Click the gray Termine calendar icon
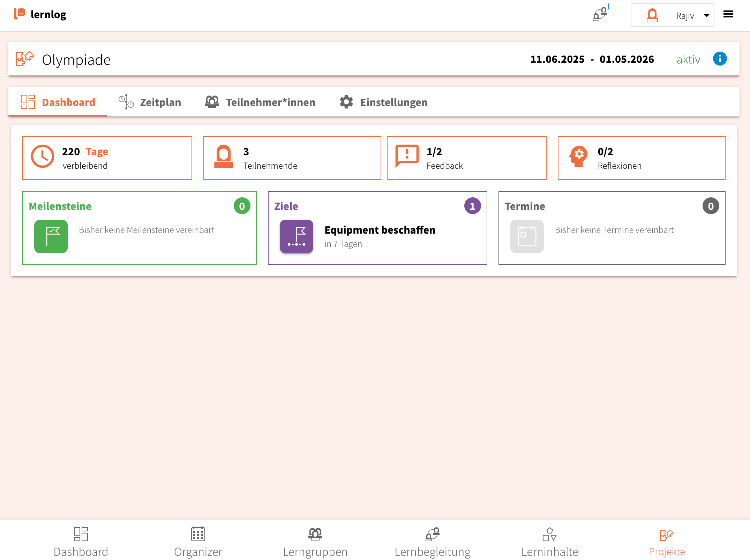750x560 pixels. [527, 236]
